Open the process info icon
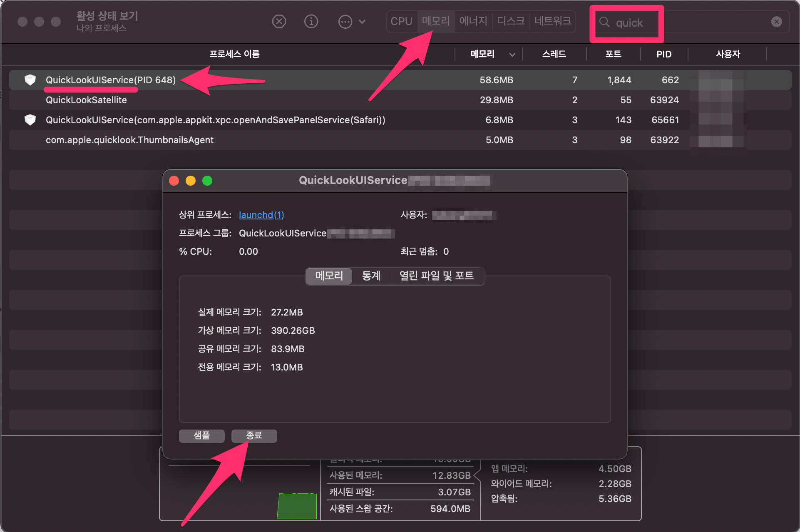Viewport: 800px width, 532px height. pos(311,21)
